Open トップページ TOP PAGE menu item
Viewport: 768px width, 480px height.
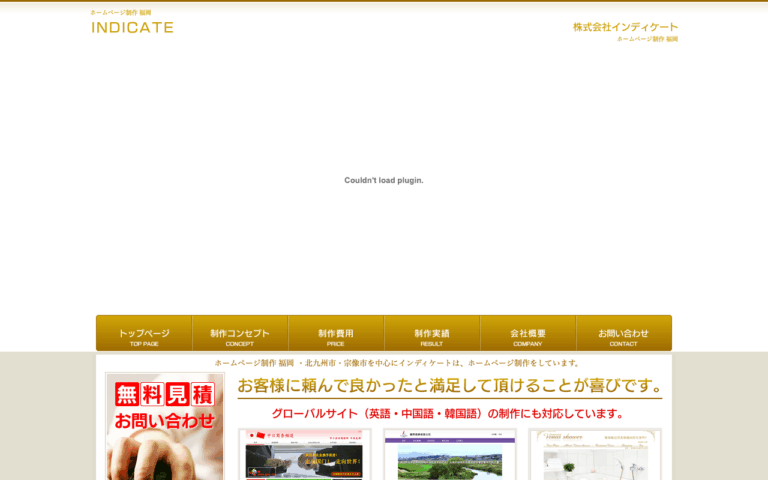(144, 333)
